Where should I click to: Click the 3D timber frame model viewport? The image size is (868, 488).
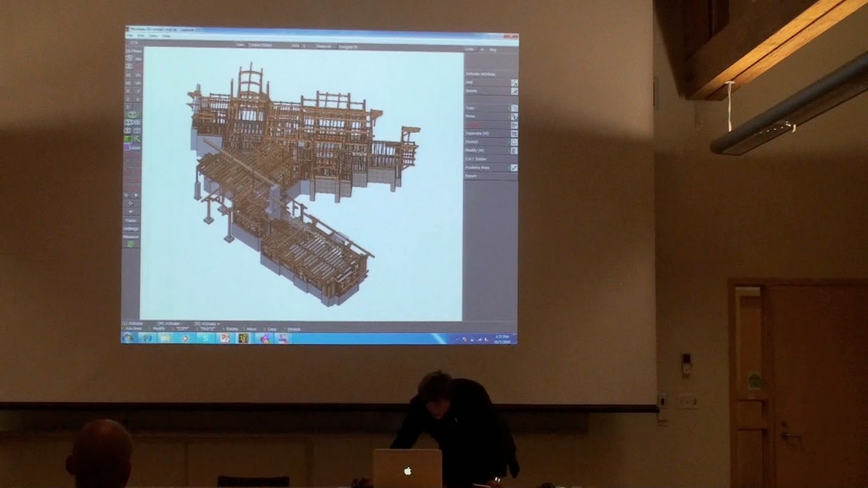pos(302,183)
